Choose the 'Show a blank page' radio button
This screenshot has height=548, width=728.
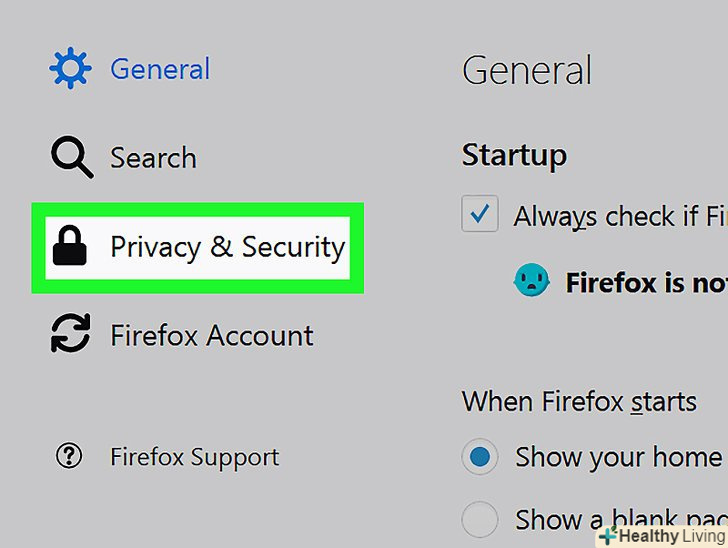pyautogui.click(x=480, y=520)
